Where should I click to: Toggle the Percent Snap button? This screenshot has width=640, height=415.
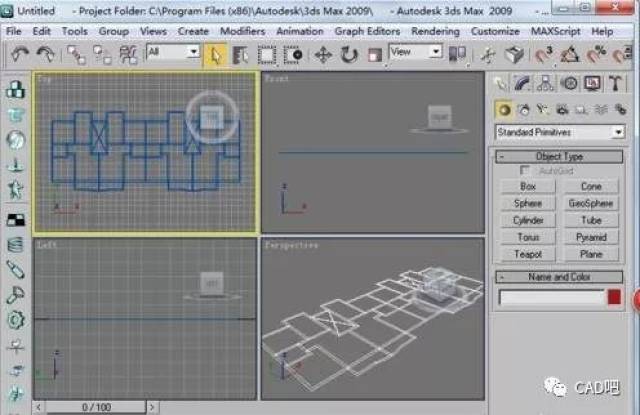tap(596, 55)
